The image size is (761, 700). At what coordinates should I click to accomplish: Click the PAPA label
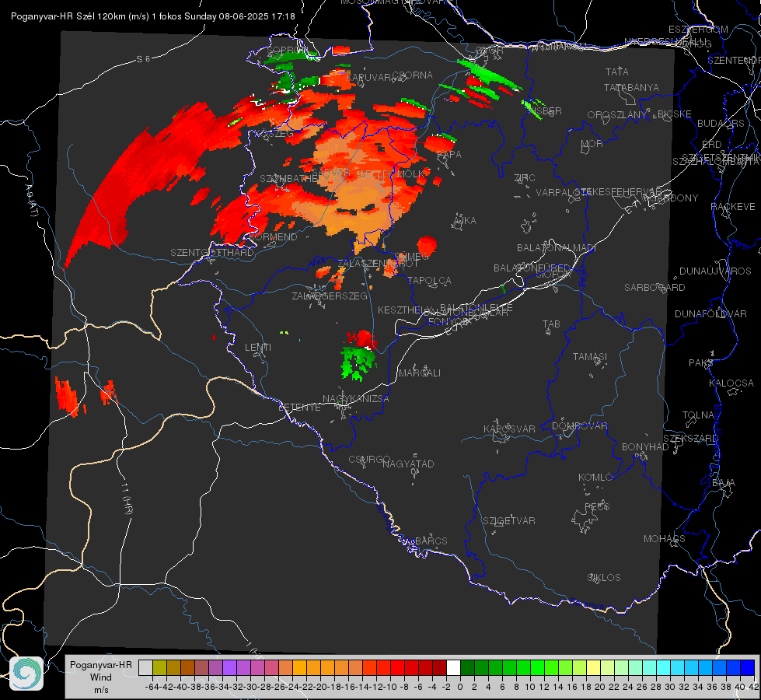(x=449, y=155)
